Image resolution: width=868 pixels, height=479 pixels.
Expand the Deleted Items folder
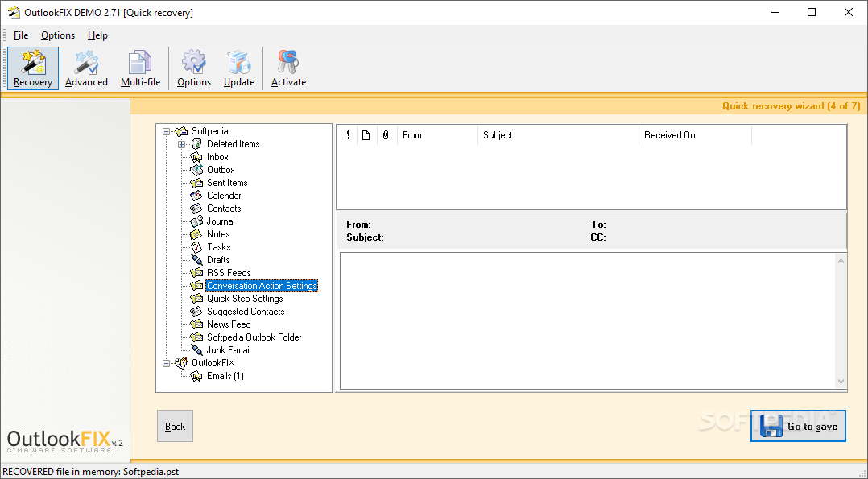coord(182,145)
